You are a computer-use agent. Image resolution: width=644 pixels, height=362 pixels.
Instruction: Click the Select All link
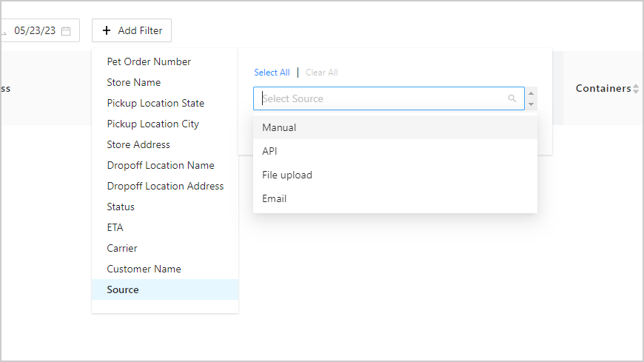(x=272, y=73)
